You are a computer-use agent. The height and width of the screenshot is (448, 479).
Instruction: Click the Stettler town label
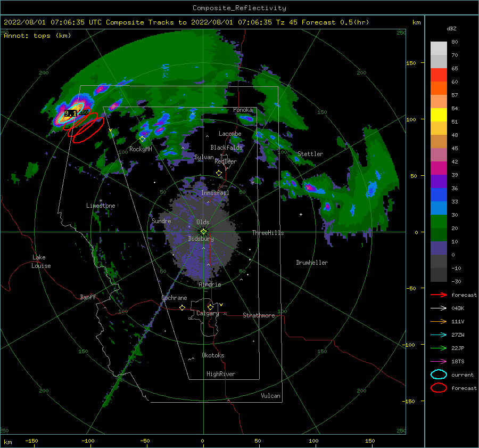[310, 154]
